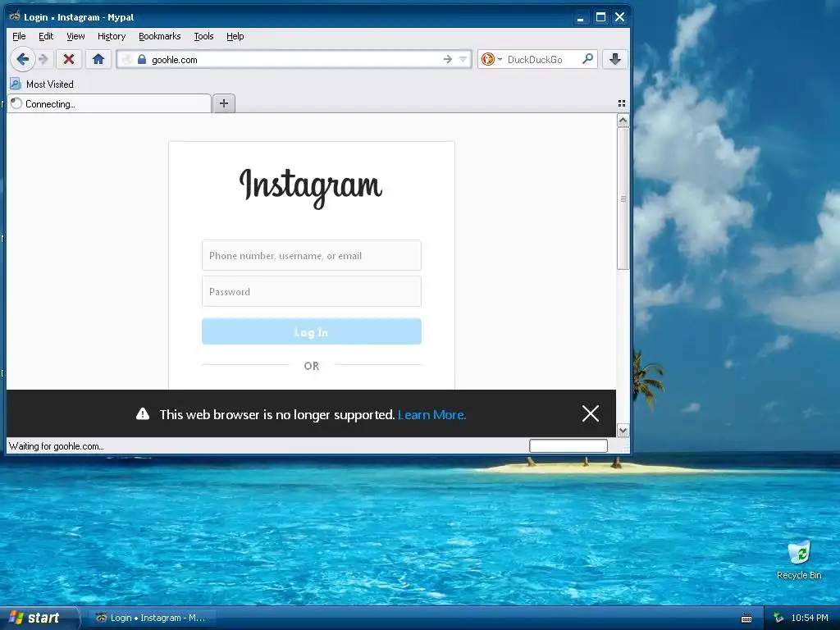Select the Recycle Bin desktop icon

tap(799, 560)
